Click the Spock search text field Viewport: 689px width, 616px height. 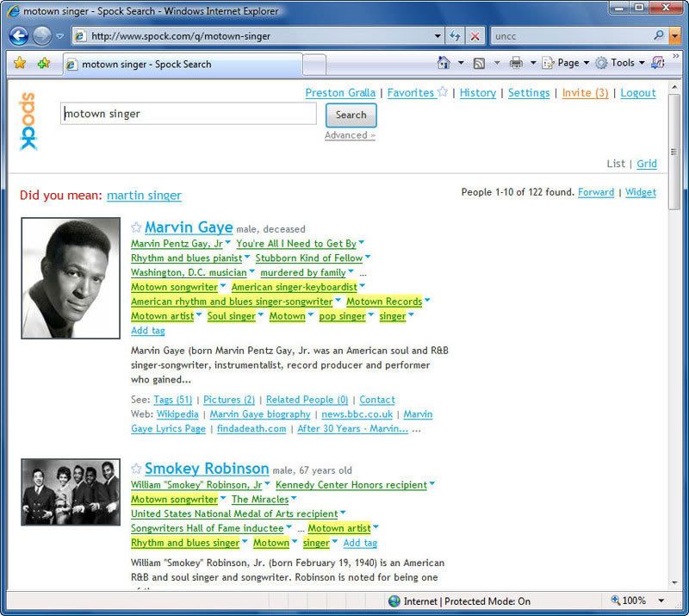pos(188,114)
